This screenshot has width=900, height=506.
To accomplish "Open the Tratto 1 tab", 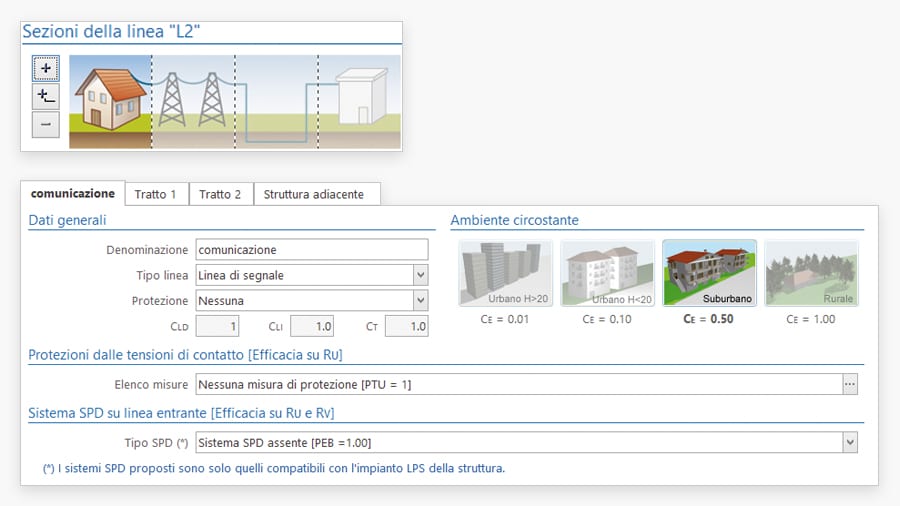I will pyautogui.click(x=155, y=194).
